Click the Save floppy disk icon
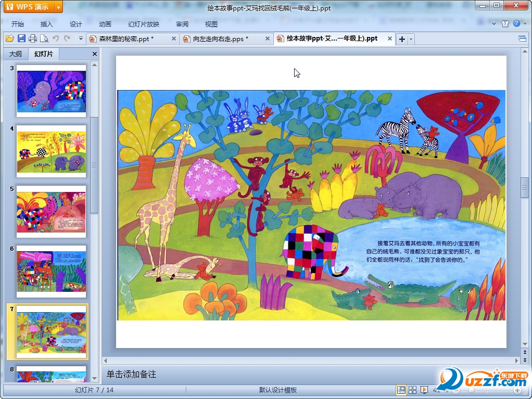 click(21, 38)
